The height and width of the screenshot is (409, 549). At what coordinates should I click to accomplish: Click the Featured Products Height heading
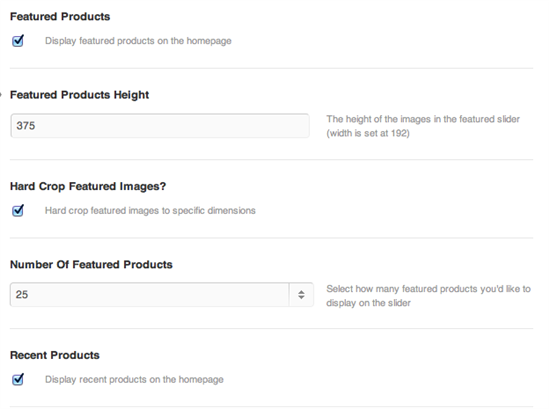(79, 95)
